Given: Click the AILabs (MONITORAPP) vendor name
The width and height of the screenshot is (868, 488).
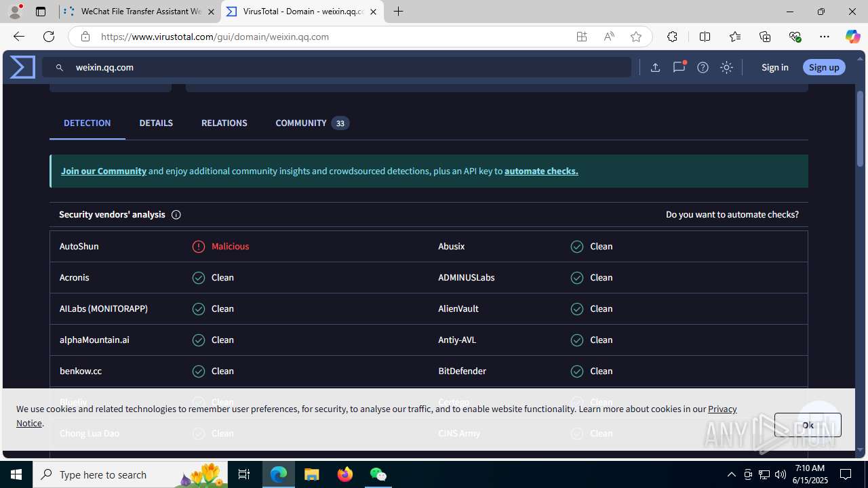Looking at the screenshot, I should [x=104, y=308].
